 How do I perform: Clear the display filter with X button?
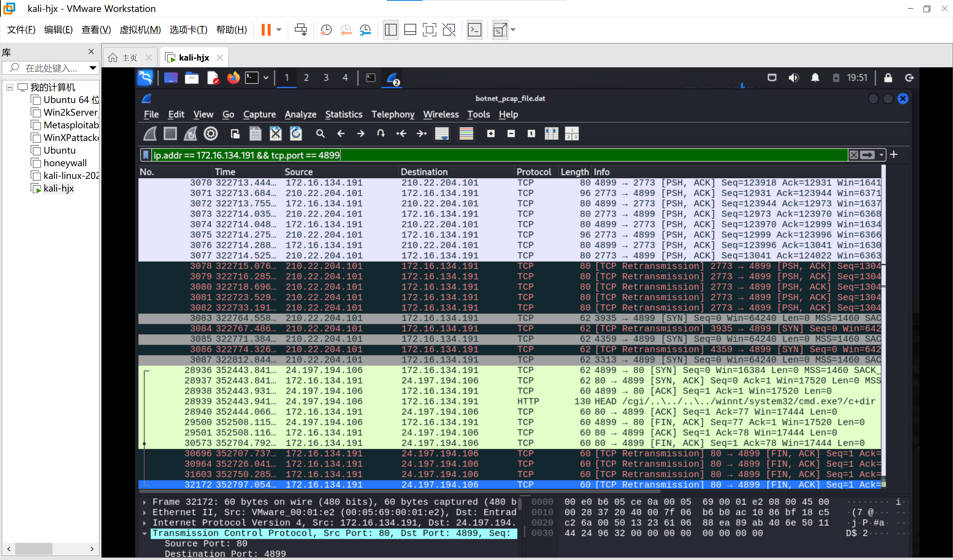854,155
